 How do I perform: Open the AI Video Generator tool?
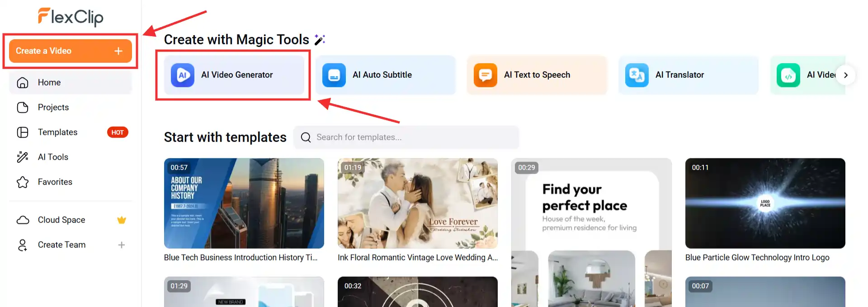[x=234, y=75]
